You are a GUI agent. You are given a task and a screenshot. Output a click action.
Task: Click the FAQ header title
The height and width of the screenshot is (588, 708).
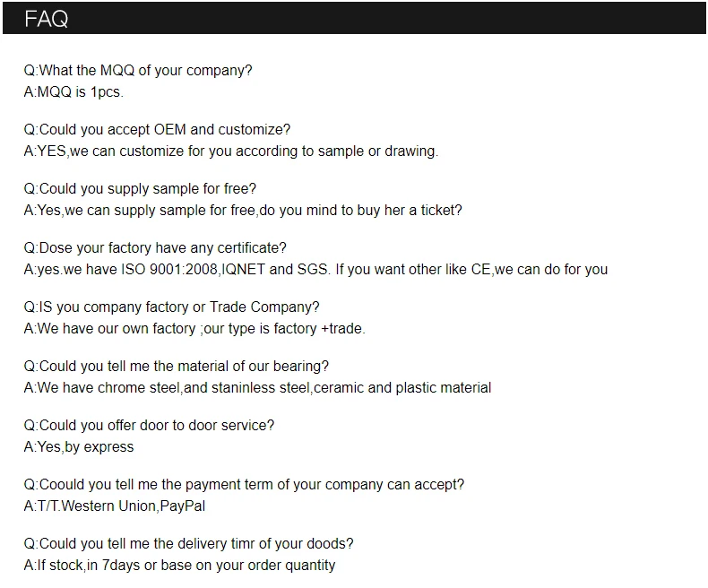47,19
